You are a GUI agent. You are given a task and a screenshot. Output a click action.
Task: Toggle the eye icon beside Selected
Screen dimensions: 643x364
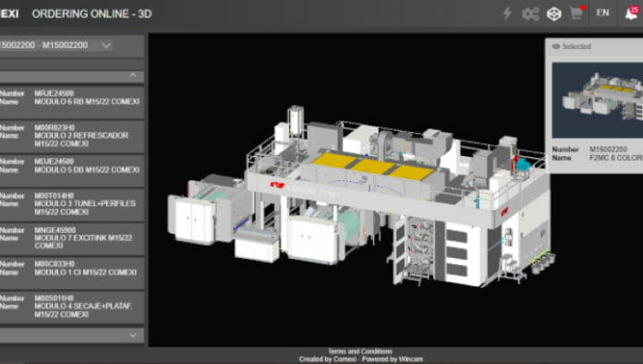[556, 46]
